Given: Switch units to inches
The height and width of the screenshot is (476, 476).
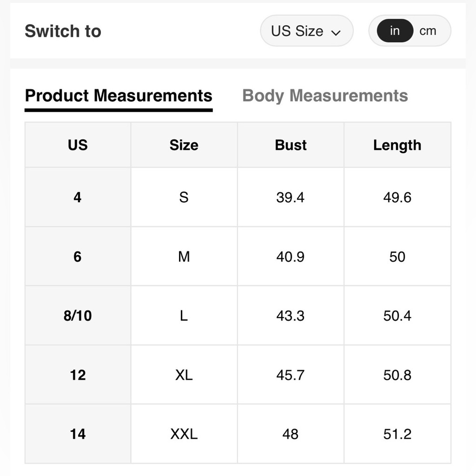Looking at the screenshot, I should pos(395,31).
